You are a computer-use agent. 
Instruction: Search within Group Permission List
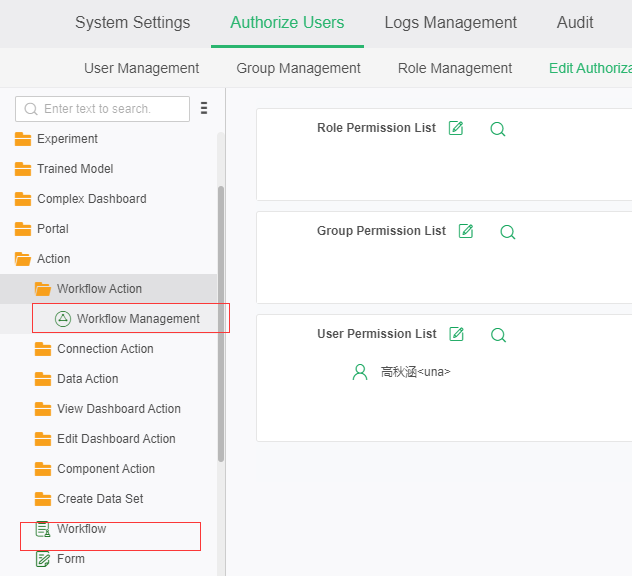(x=508, y=232)
